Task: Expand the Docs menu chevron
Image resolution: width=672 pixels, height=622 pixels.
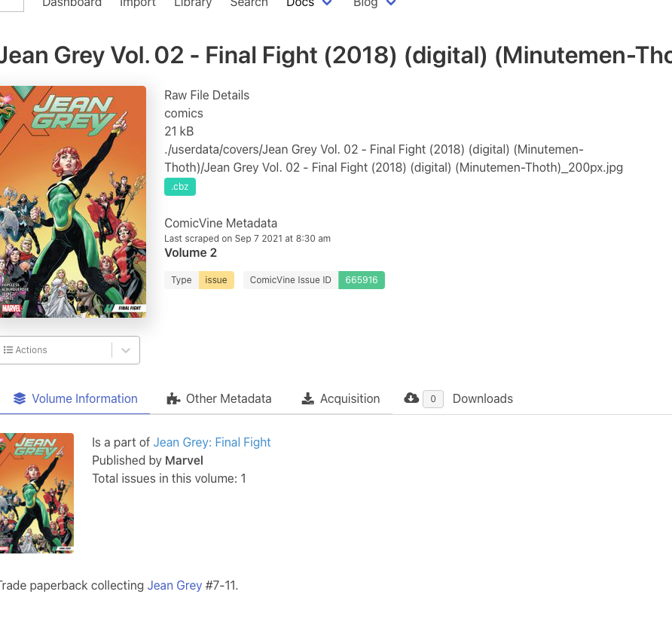Action: tap(327, 3)
